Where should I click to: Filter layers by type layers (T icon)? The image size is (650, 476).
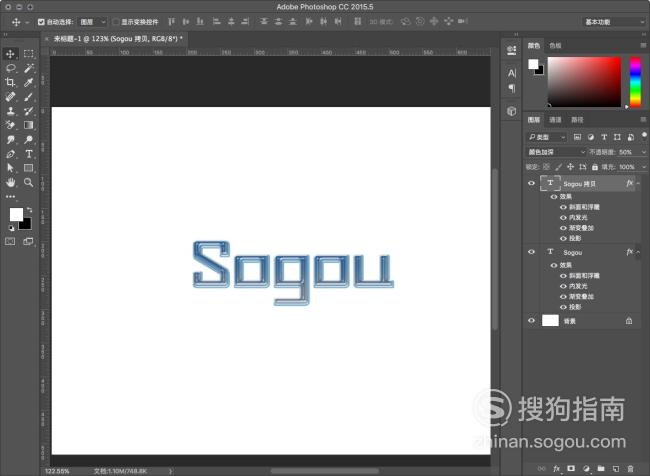point(604,137)
